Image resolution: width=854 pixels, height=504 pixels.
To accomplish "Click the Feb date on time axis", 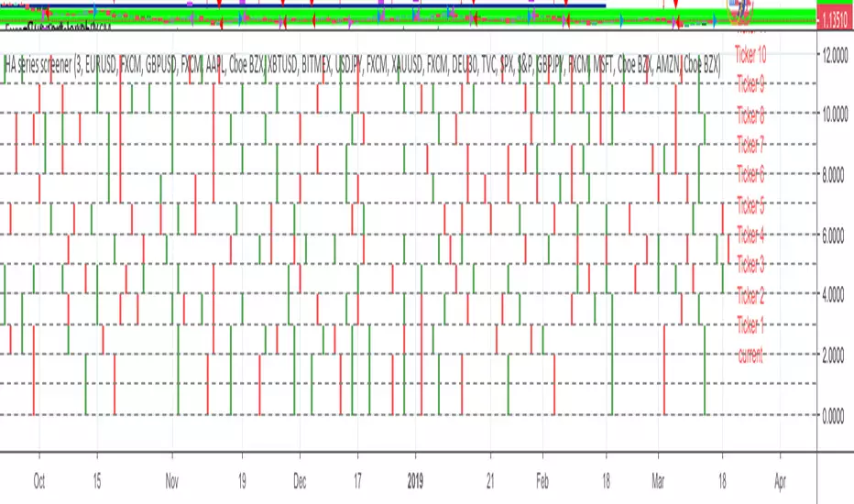I will (x=542, y=481).
